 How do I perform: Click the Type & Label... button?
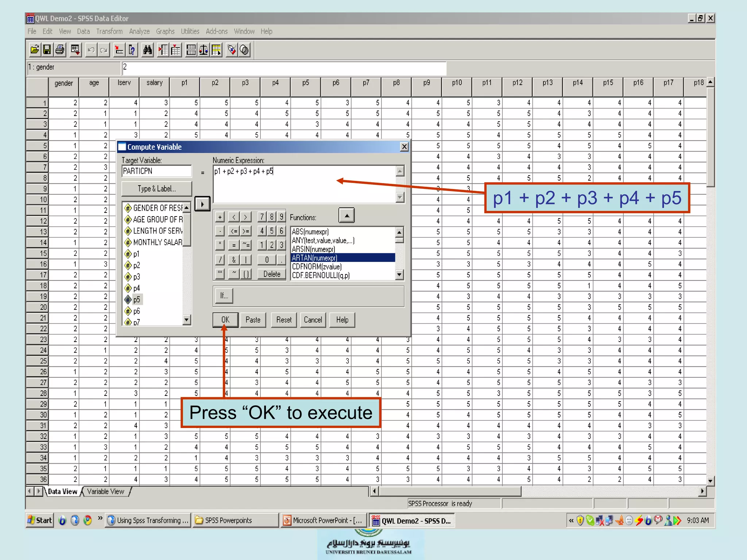(157, 188)
